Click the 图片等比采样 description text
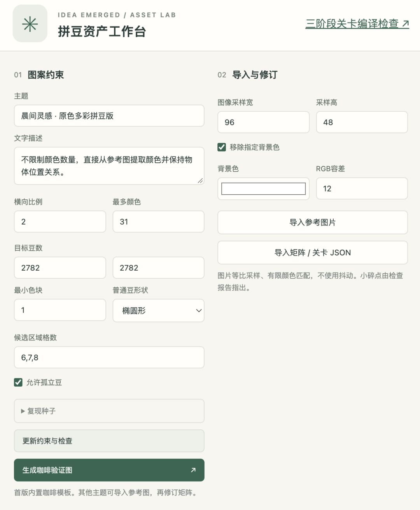The image size is (420, 510). click(310, 281)
